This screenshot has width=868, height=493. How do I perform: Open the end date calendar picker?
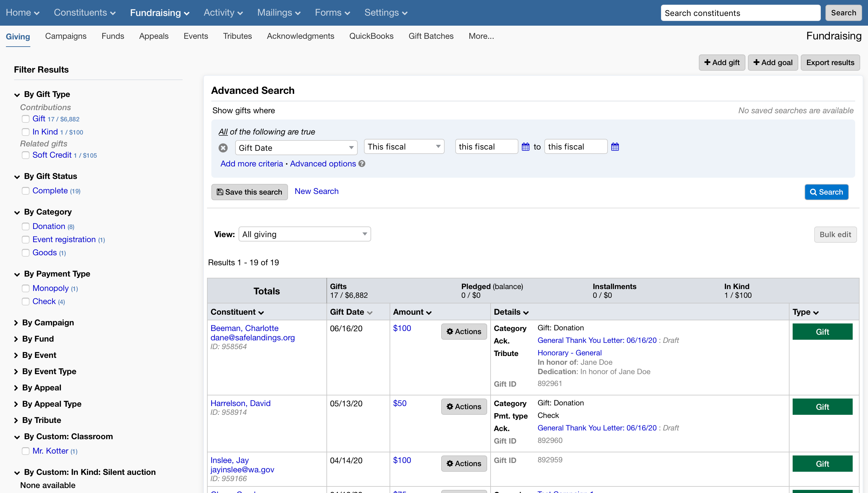click(x=615, y=147)
